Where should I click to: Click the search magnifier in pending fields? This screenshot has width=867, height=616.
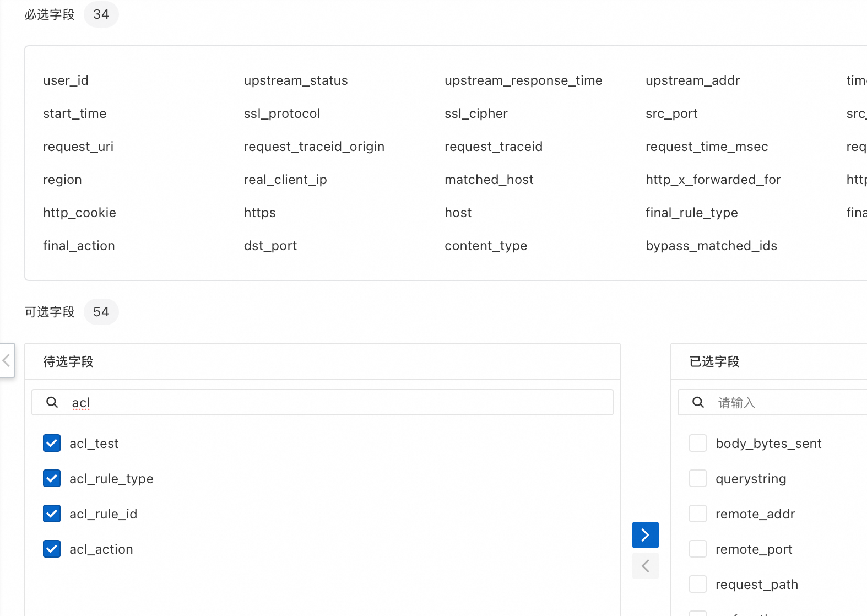point(52,402)
